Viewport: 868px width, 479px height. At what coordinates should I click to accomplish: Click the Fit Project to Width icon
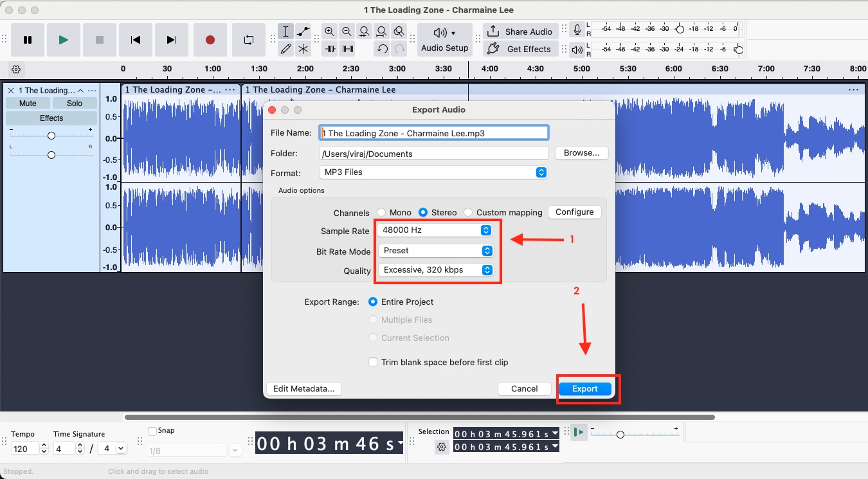381,31
